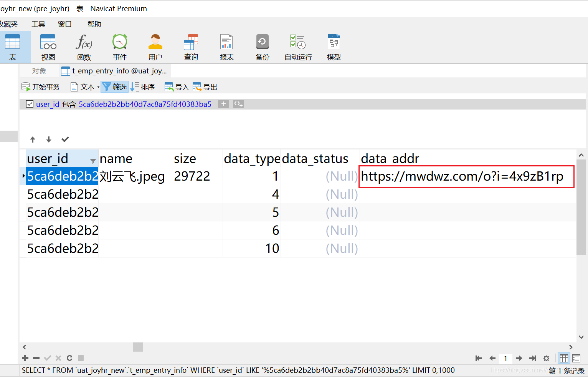588x377 pixels.
Task: Toggle the Filter (筛选) button
Action: [x=115, y=87]
